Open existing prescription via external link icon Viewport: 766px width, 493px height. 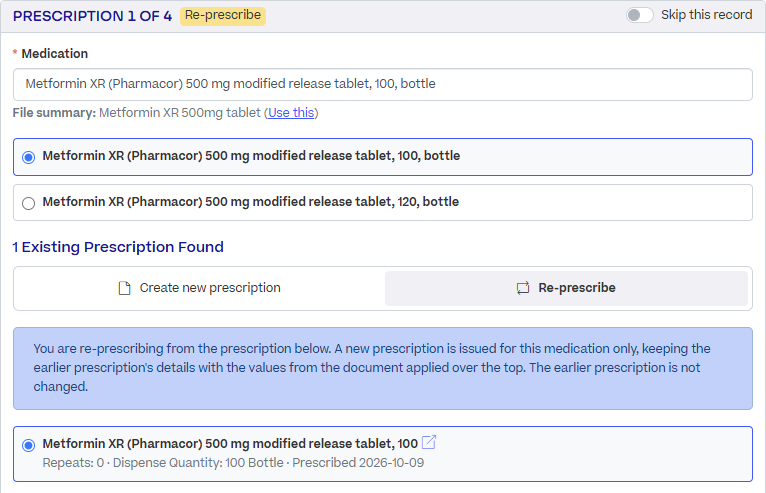click(428, 442)
